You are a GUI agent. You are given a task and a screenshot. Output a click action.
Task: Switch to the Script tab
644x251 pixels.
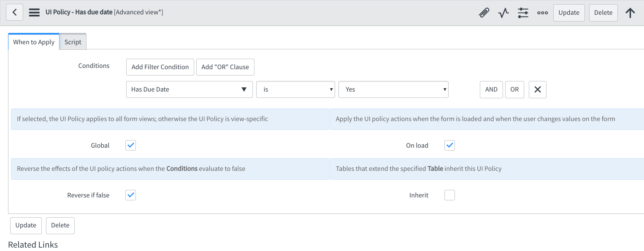73,42
